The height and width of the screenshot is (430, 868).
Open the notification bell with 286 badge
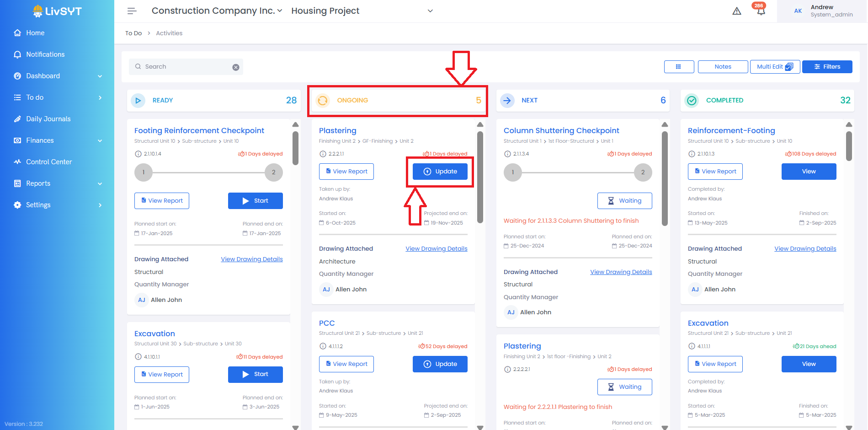point(761,11)
